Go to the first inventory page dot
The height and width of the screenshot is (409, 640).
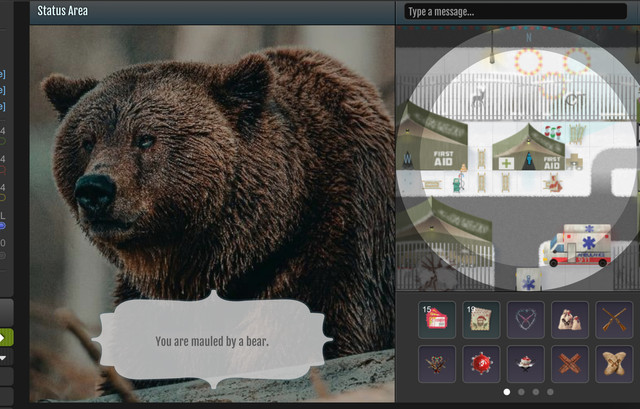pyautogui.click(x=507, y=392)
